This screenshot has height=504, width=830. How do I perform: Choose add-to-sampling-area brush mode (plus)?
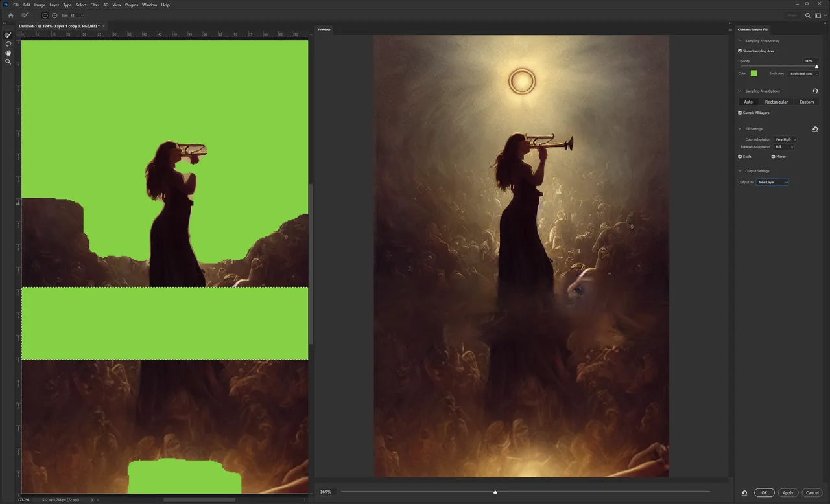(45, 15)
